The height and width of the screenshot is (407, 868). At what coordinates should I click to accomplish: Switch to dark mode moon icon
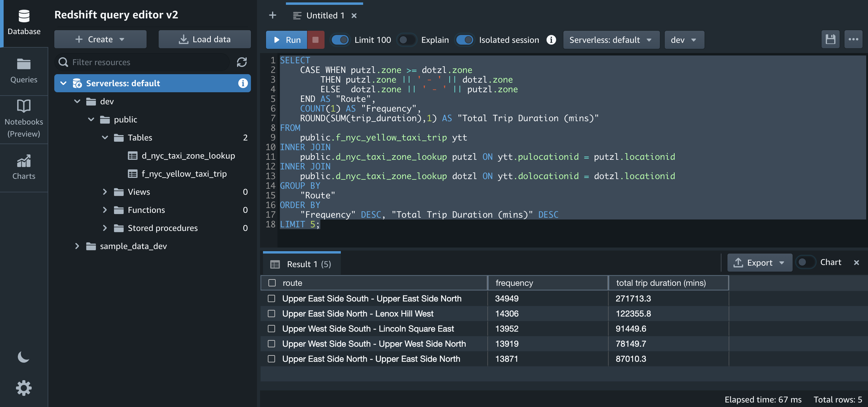click(x=23, y=357)
